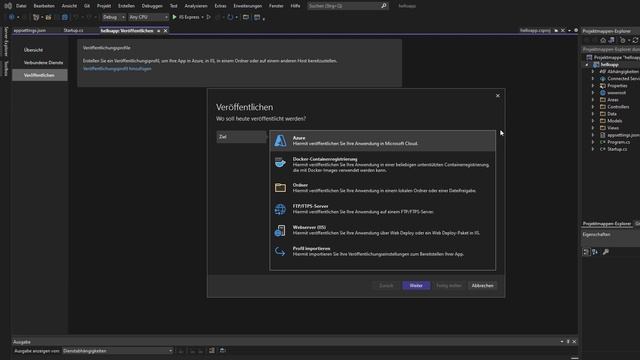The width and height of the screenshot is (640, 360).
Task: Pick the FTP/FTPS-Server globe icon
Action: pos(280,209)
